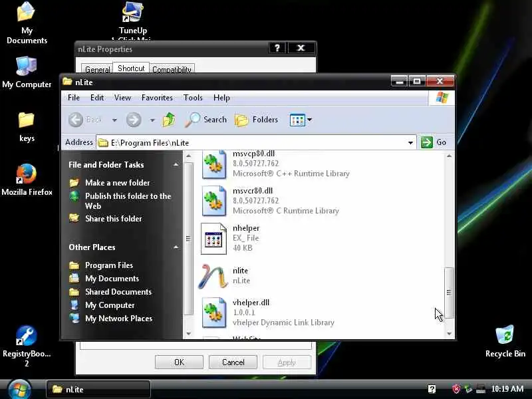Open the Windows Start menu
This screenshot has width=532, height=399.
click(x=19, y=390)
